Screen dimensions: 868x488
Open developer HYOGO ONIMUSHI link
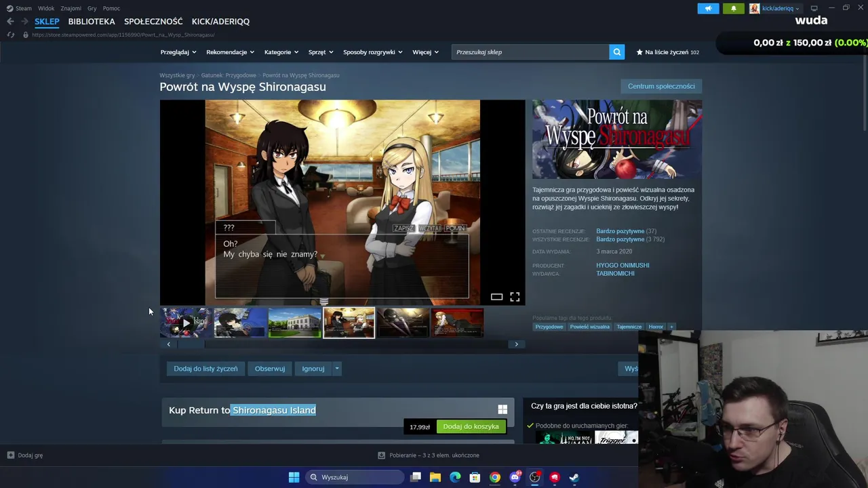tap(623, 266)
